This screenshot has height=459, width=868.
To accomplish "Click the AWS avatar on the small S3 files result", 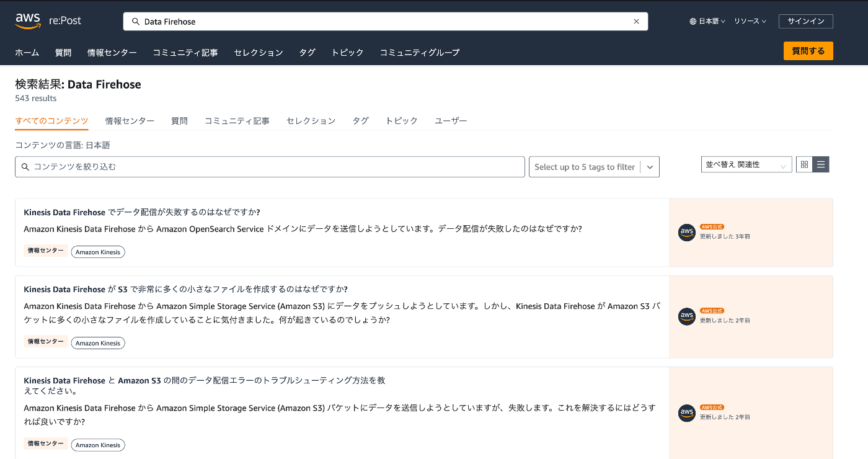I will pos(687,316).
